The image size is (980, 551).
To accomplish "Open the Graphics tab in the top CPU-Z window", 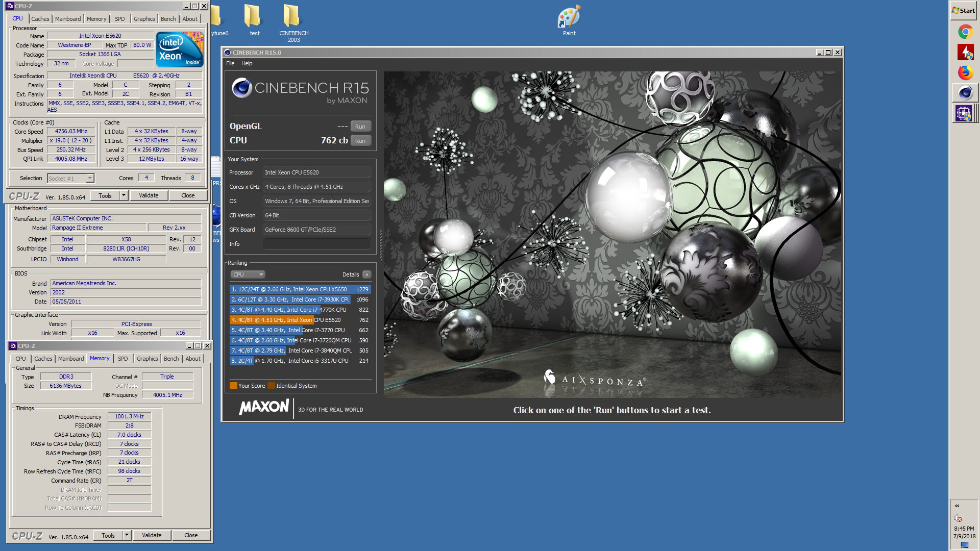I will click(x=144, y=19).
